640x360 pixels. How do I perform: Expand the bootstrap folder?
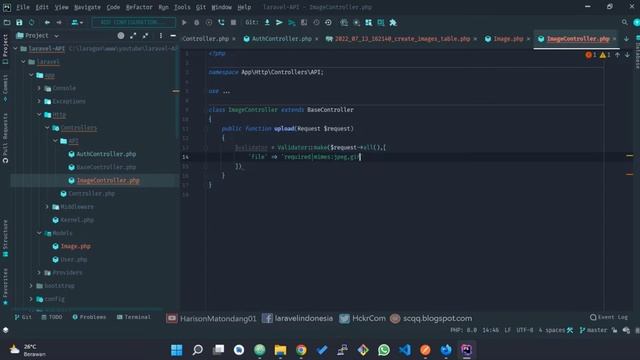coord(31,286)
